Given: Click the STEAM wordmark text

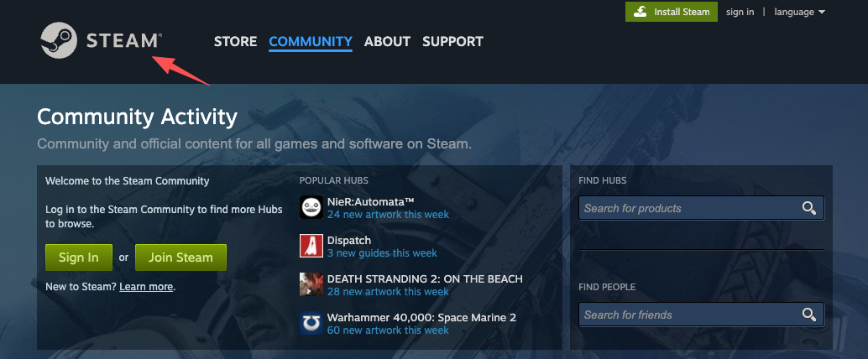Looking at the screenshot, I should pyautogui.click(x=123, y=41).
